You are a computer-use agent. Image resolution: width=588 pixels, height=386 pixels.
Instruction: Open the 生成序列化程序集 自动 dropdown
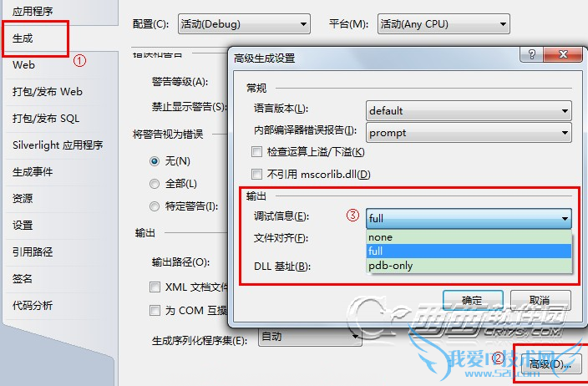(x=310, y=337)
